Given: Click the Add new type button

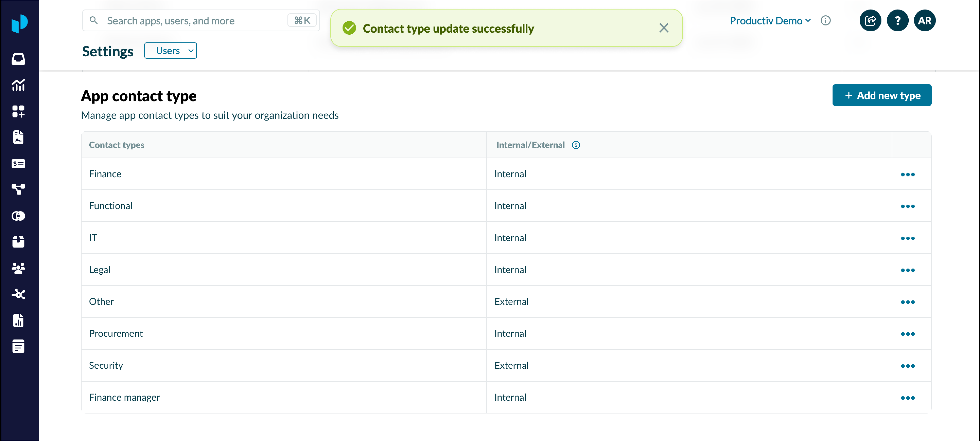Looking at the screenshot, I should [x=881, y=95].
